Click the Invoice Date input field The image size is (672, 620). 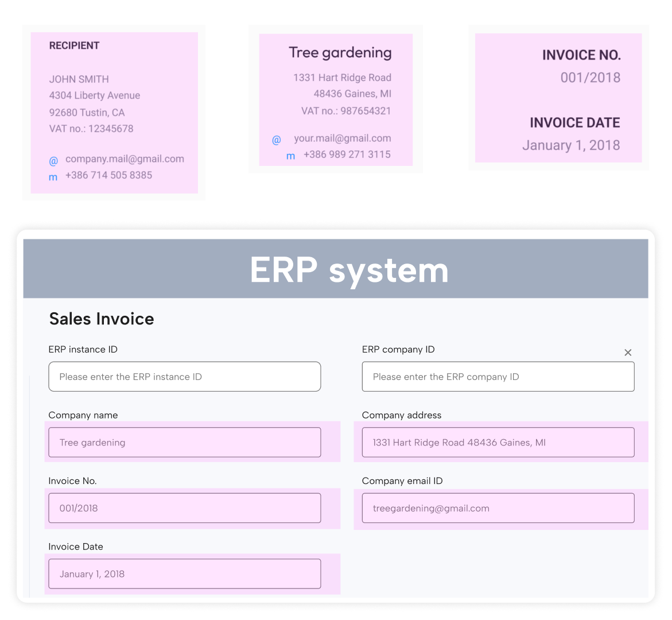[x=184, y=574]
